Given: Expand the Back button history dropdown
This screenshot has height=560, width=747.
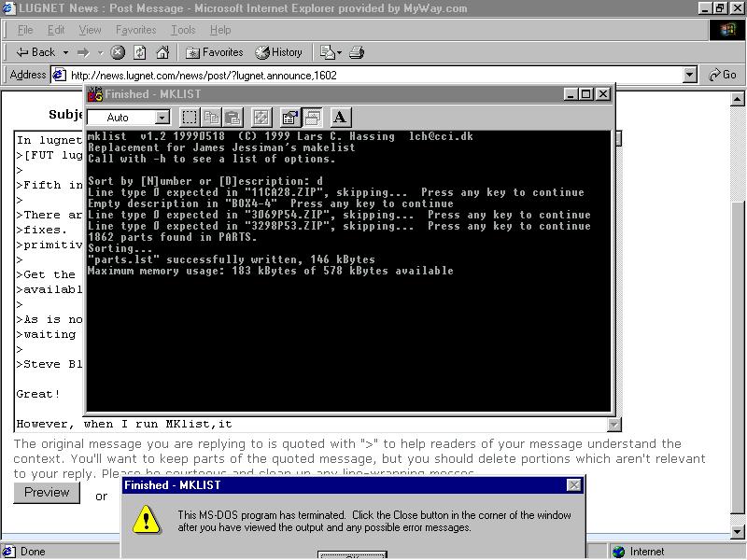Looking at the screenshot, I should point(65,52).
